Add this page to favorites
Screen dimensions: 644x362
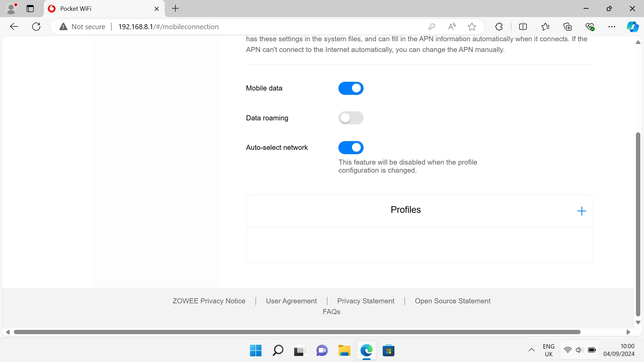(472, 26)
